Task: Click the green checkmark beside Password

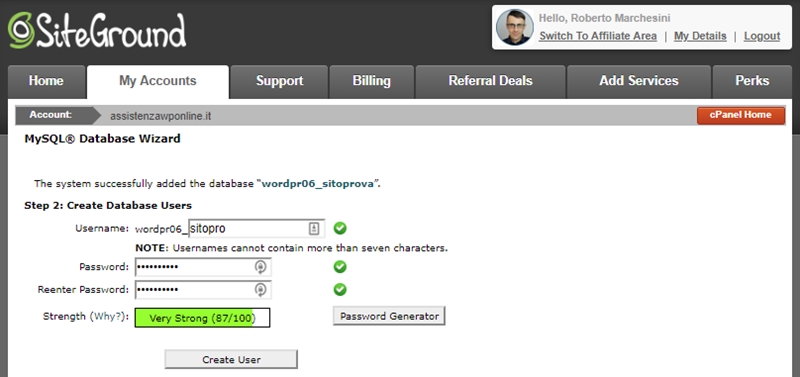Action: (340, 267)
